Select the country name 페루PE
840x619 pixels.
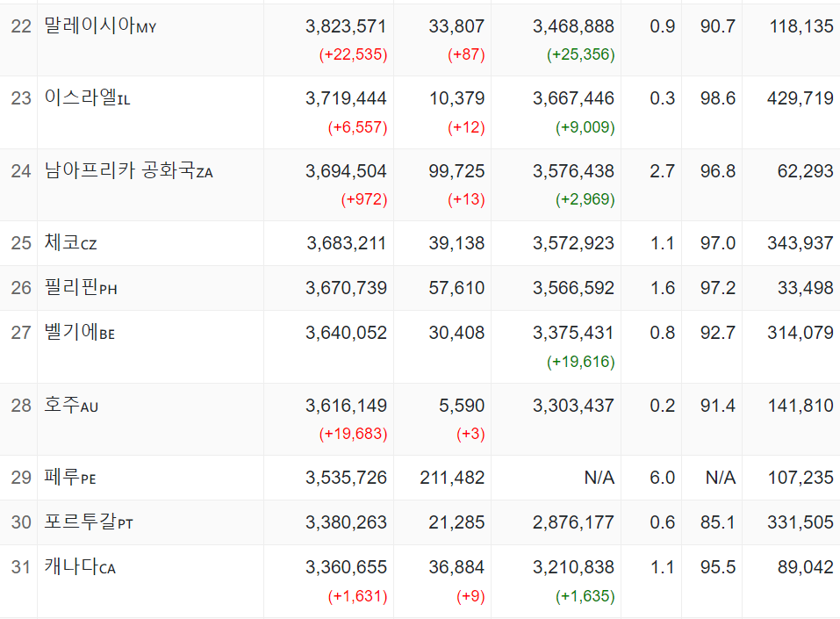70,477
